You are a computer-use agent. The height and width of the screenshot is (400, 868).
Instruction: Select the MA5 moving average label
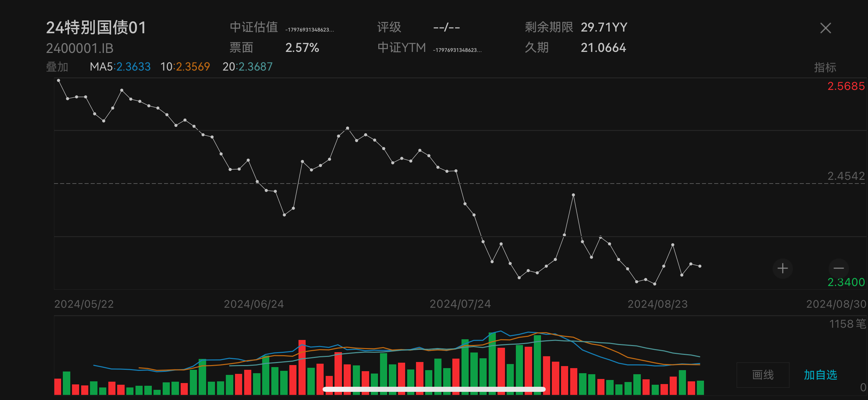tap(120, 67)
